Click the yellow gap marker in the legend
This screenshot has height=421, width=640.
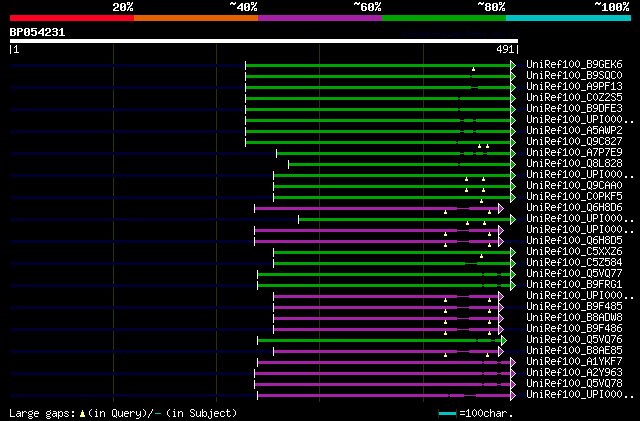pos(82,414)
